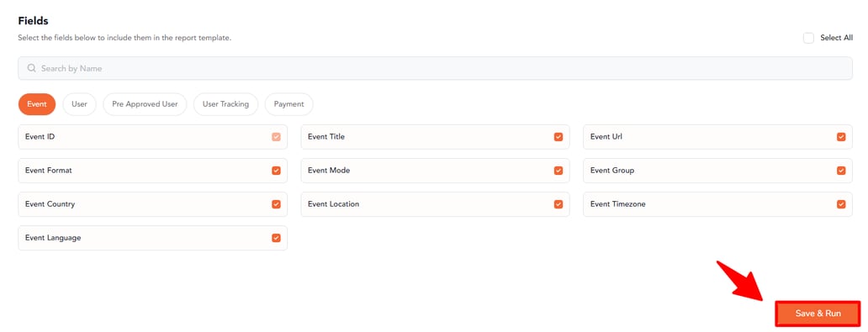Screen dimensions: 868x332
Task: Toggle the Event Timezone checkbox
Action: 841,204
